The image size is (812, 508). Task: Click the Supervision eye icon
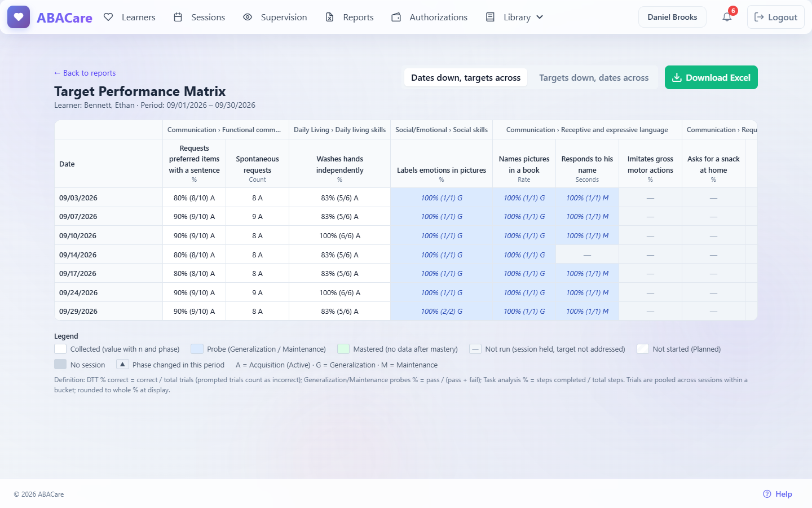coord(248,17)
